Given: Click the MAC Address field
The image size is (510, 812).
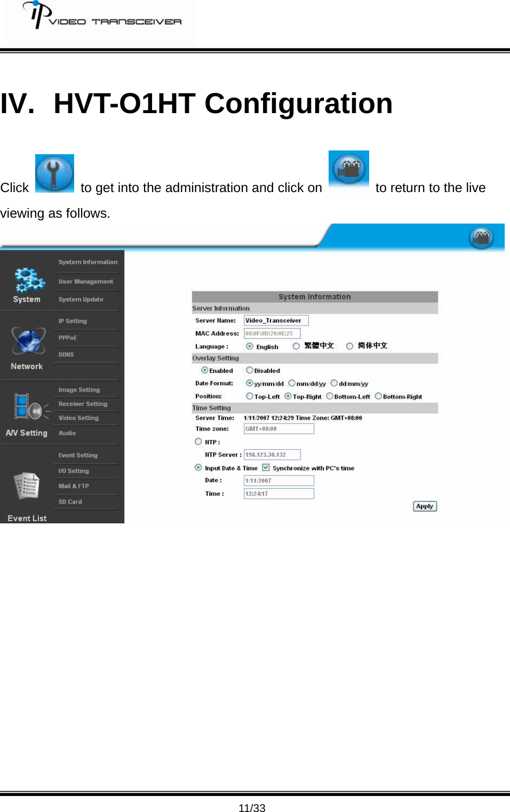Looking at the screenshot, I should [272, 333].
